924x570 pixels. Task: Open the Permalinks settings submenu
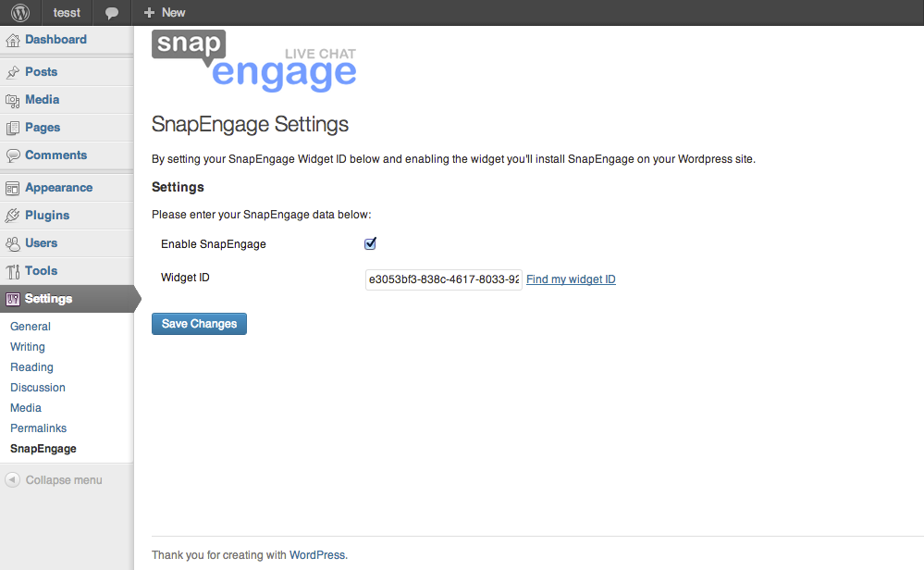pyautogui.click(x=38, y=427)
